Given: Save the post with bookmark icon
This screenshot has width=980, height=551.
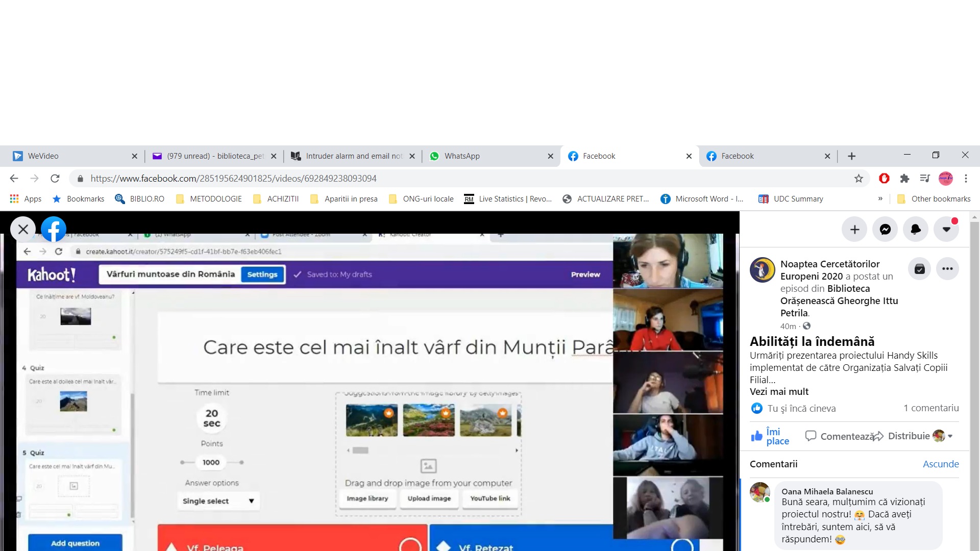Looking at the screenshot, I should [919, 269].
